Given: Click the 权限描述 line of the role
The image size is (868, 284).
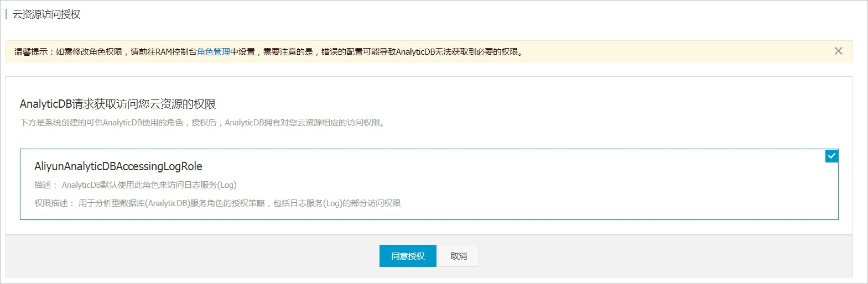Looking at the screenshot, I should tap(217, 203).
